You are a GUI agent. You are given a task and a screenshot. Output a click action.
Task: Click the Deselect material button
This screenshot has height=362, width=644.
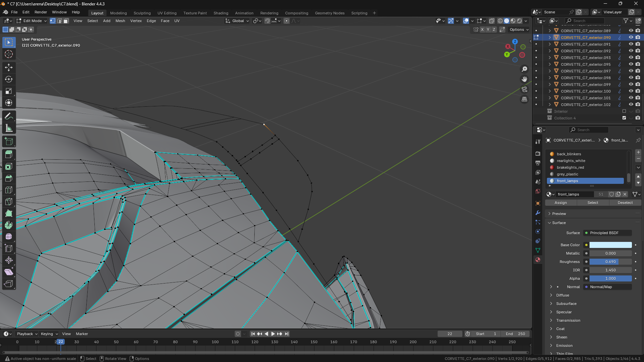point(625,203)
